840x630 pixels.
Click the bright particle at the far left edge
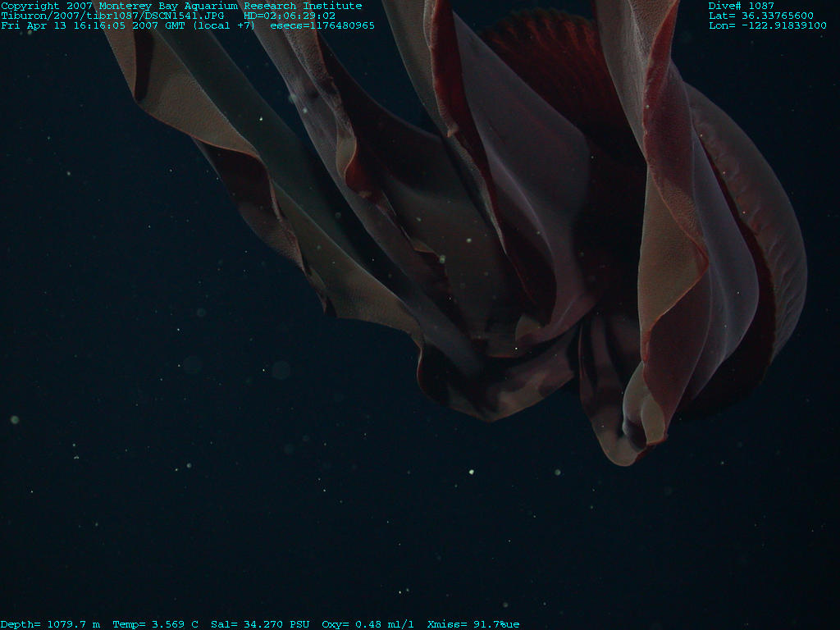pos(14,419)
